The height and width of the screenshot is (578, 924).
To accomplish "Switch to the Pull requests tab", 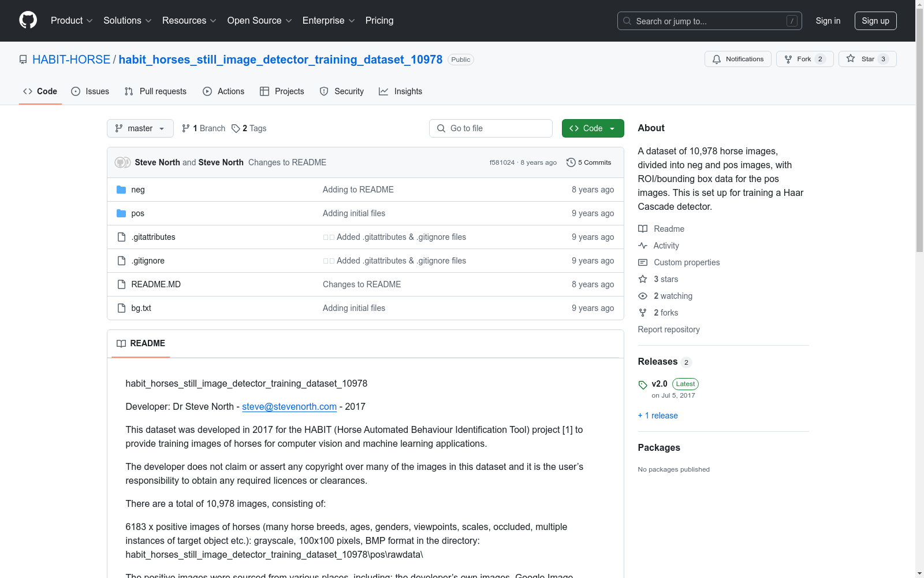I will 155,91.
